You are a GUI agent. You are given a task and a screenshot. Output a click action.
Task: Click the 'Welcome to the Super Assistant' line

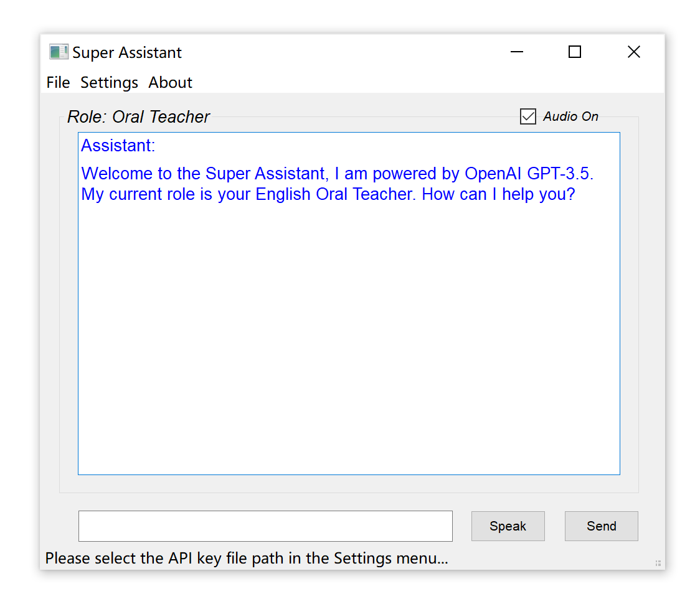(337, 173)
